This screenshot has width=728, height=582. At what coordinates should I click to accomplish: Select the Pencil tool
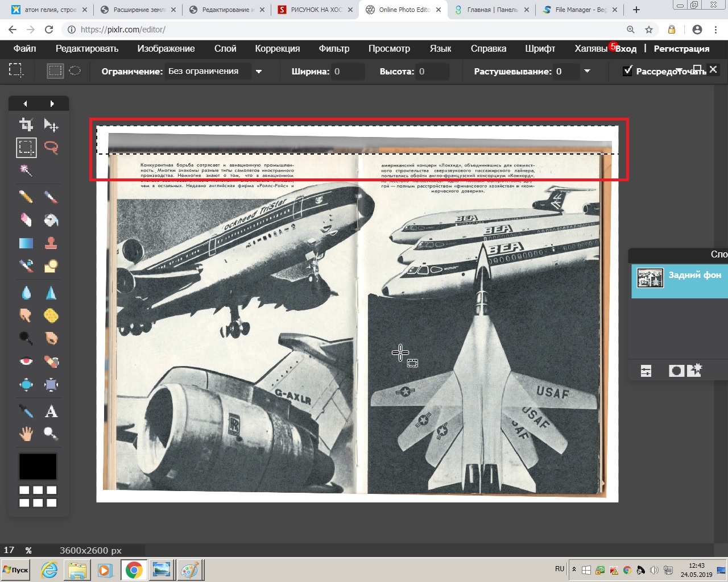coord(26,197)
